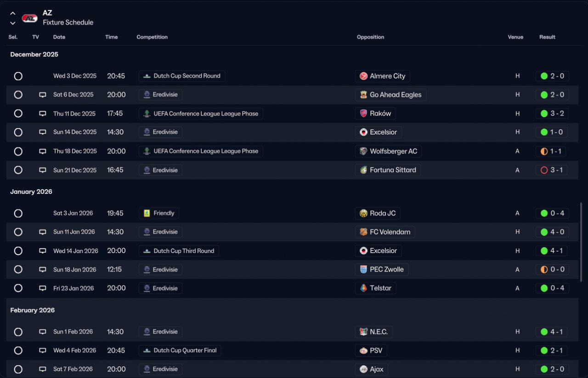Viewport: 588px width, 378px height.
Task: Sort fixtures by the Result column header
Action: coord(547,37)
